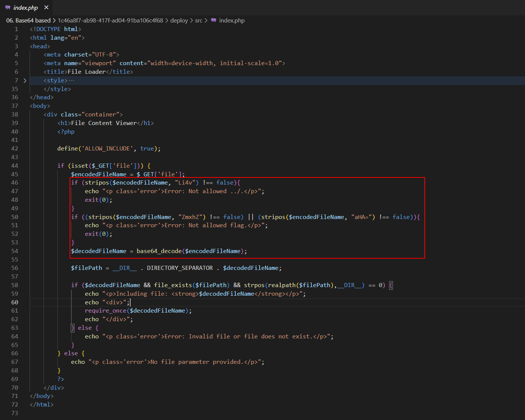Click line number 44 to select the line
The height and width of the screenshot is (420, 525).
click(x=15, y=165)
